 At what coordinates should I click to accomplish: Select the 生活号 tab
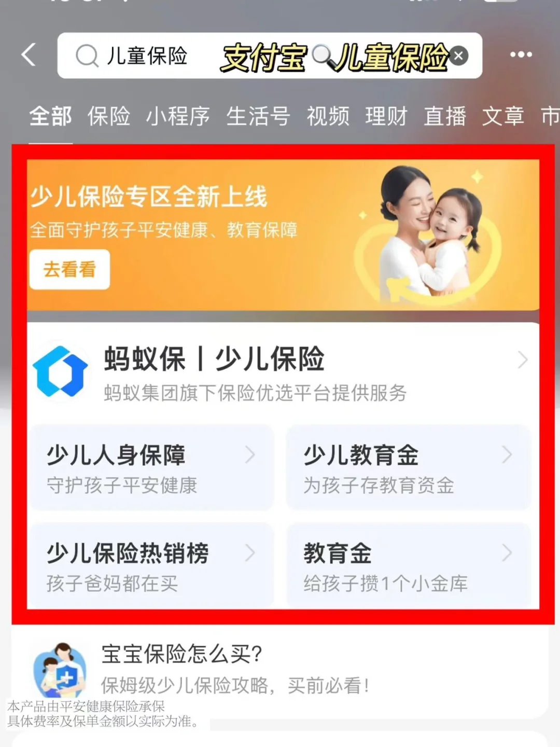point(258,116)
